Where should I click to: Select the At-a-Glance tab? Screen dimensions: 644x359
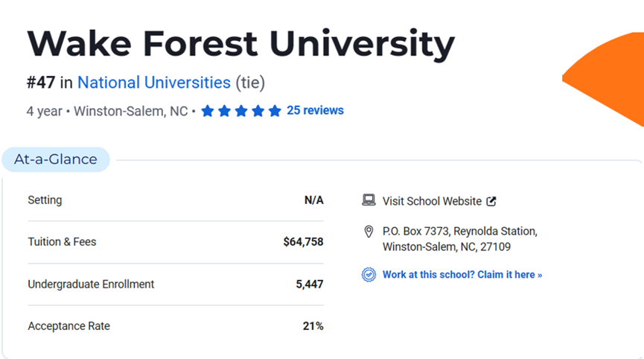click(56, 159)
